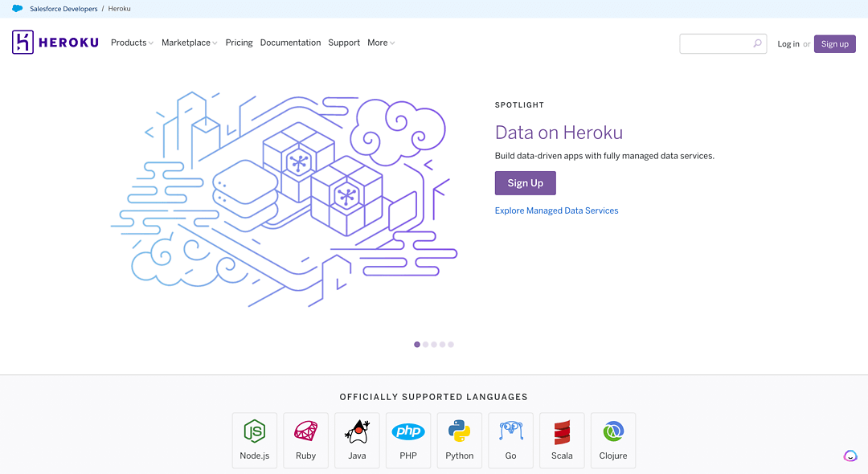This screenshot has width=868, height=474.
Task: Expand the More dropdown menu
Action: point(381,43)
